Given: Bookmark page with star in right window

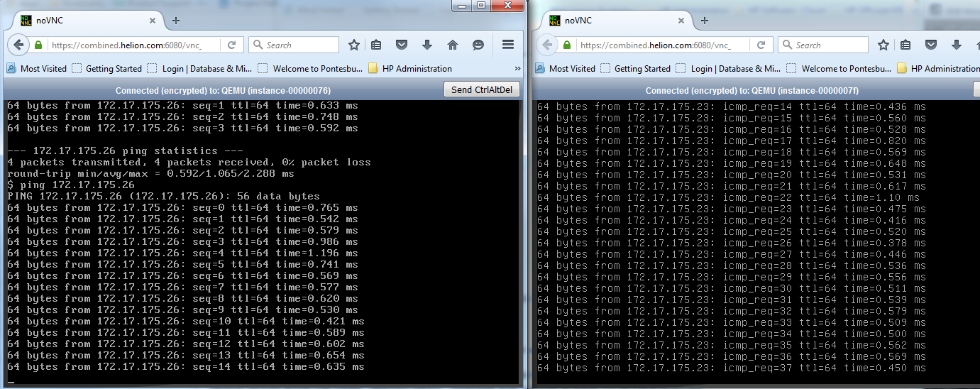Looking at the screenshot, I should point(883,45).
